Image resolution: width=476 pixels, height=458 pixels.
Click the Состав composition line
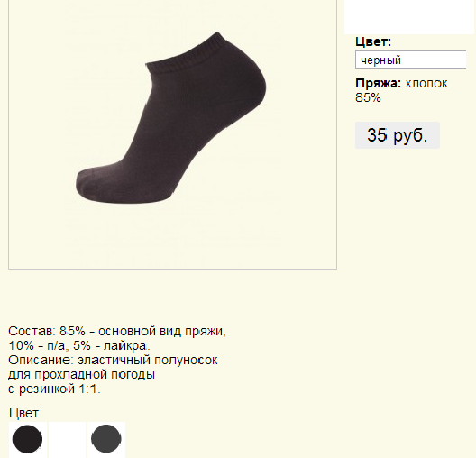(117, 331)
